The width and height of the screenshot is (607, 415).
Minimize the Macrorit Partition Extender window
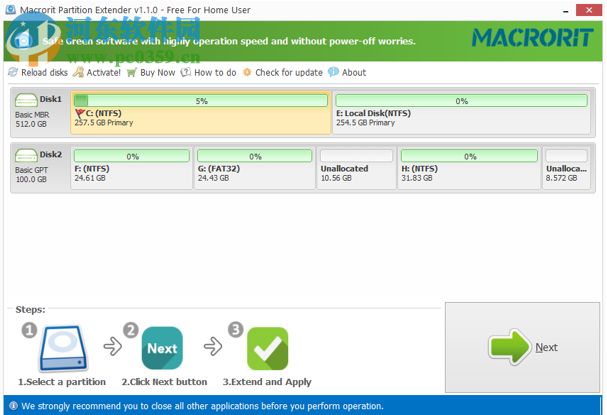coord(566,10)
